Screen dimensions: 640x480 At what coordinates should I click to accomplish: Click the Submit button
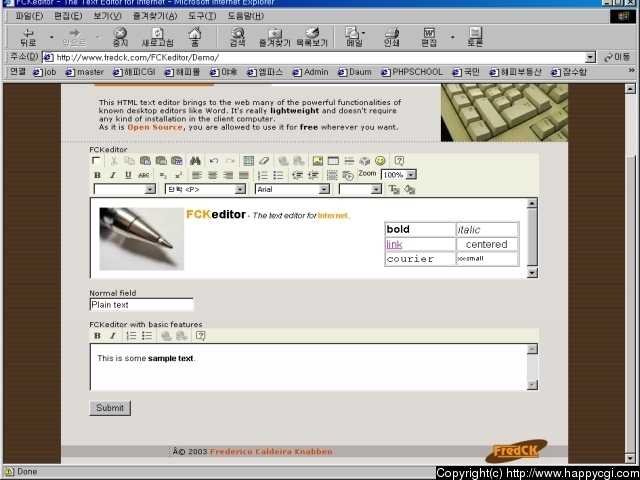(x=110, y=408)
